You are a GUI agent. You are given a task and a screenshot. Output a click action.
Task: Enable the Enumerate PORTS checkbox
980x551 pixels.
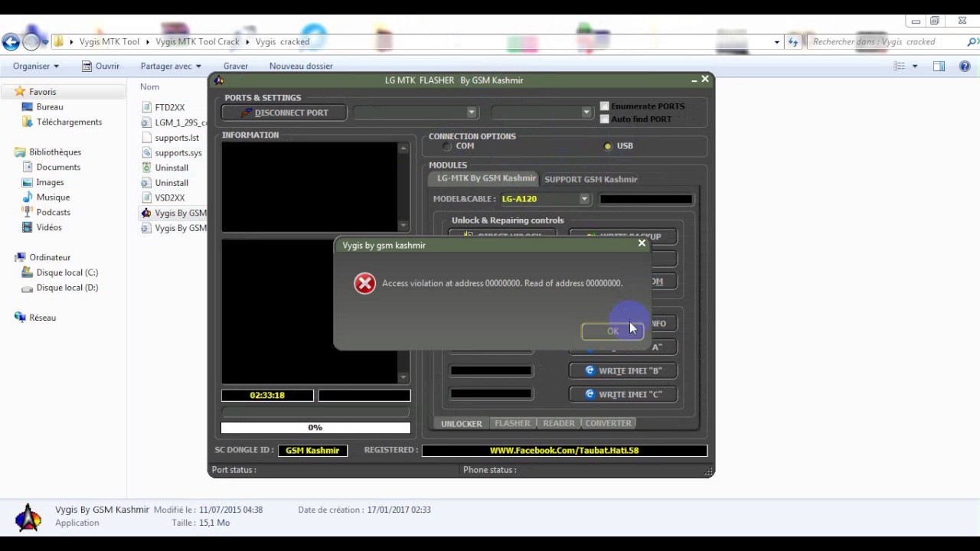(x=604, y=106)
